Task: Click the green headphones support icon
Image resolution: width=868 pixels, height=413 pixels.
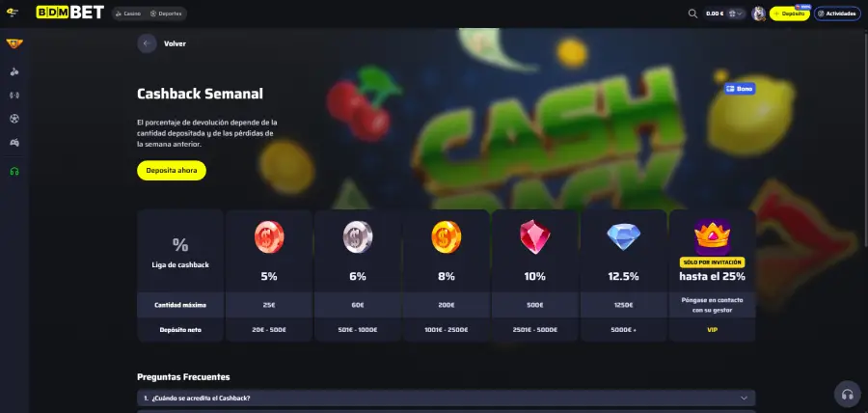Action: pyautogui.click(x=14, y=171)
